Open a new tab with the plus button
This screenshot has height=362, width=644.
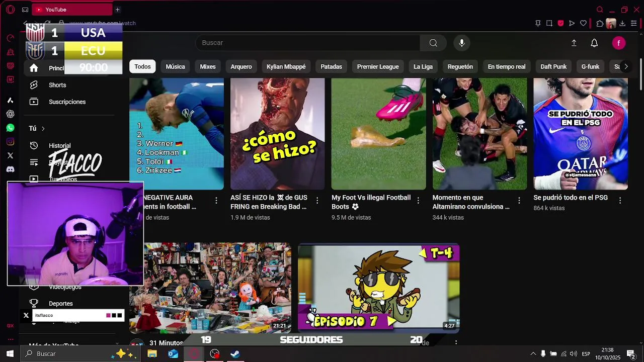(x=117, y=10)
